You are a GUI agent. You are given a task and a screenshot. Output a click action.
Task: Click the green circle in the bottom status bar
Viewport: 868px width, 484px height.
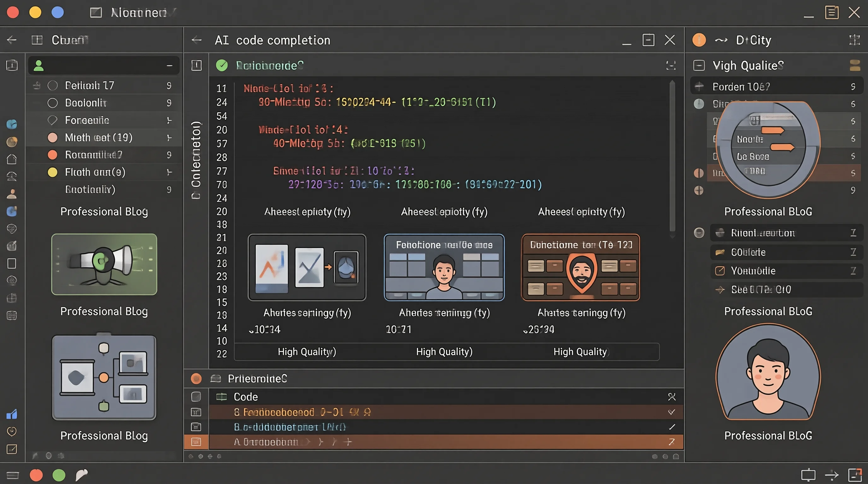click(59, 475)
